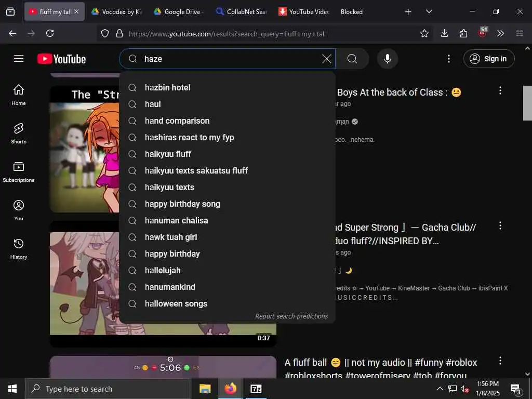Open tracking protection shield icon

pyautogui.click(x=105, y=33)
